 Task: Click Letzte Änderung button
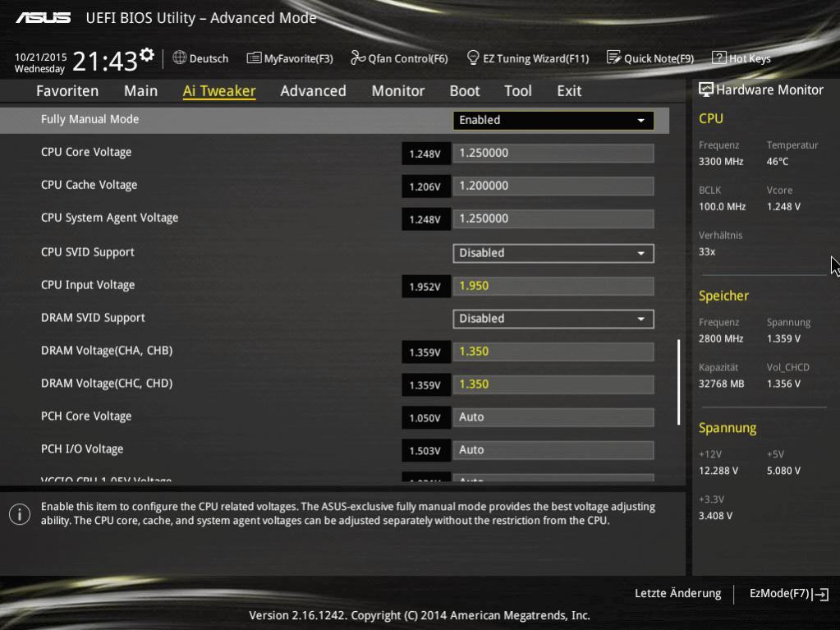pyautogui.click(x=677, y=594)
